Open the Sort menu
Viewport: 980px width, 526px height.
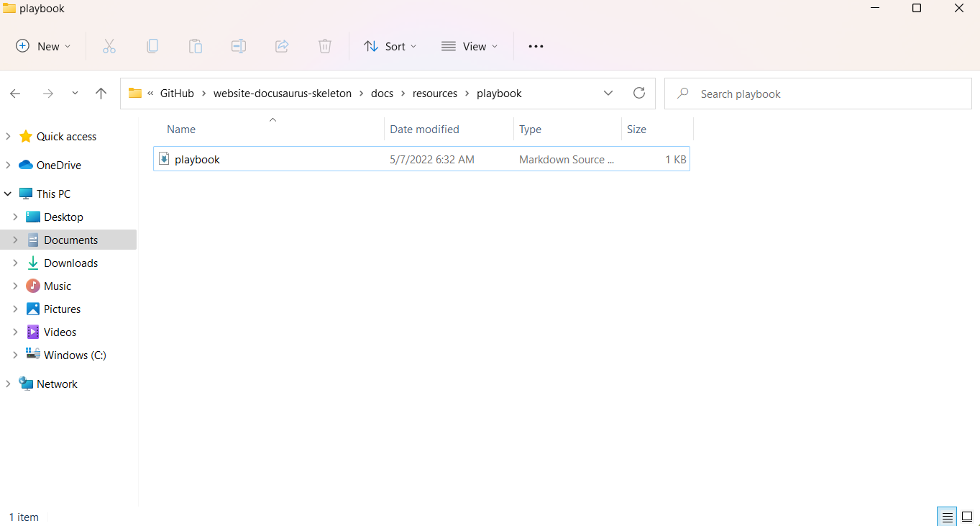390,46
